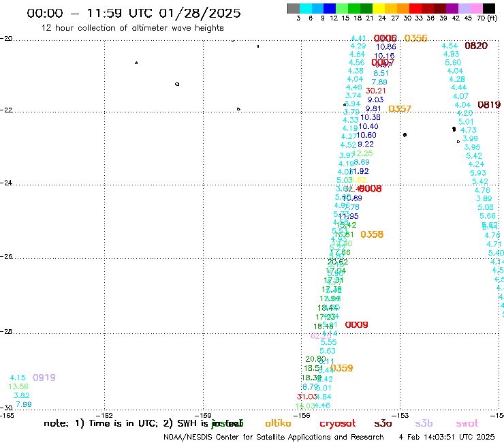Click the date range title "00:00 – 11:59 UTC 01/28/2025"

pos(133,13)
